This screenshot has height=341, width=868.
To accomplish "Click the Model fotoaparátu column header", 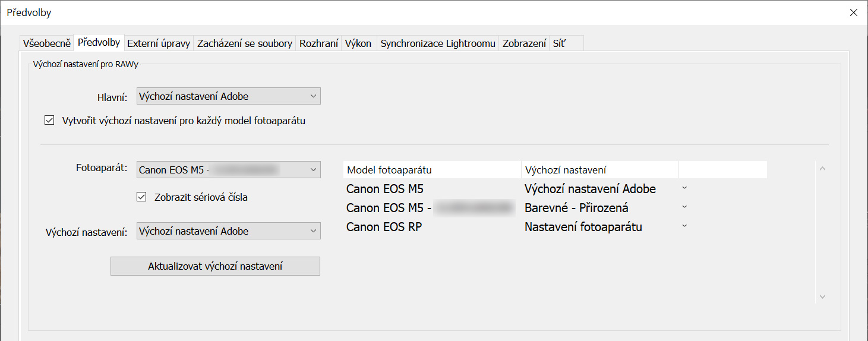I will click(x=432, y=170).
